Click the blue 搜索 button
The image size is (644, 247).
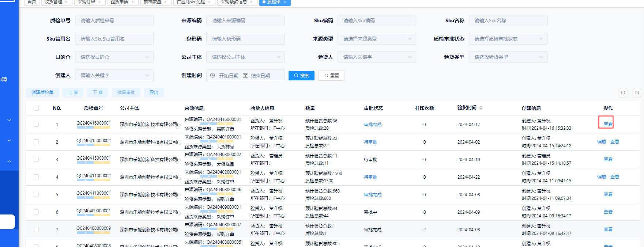click(301, 76)
